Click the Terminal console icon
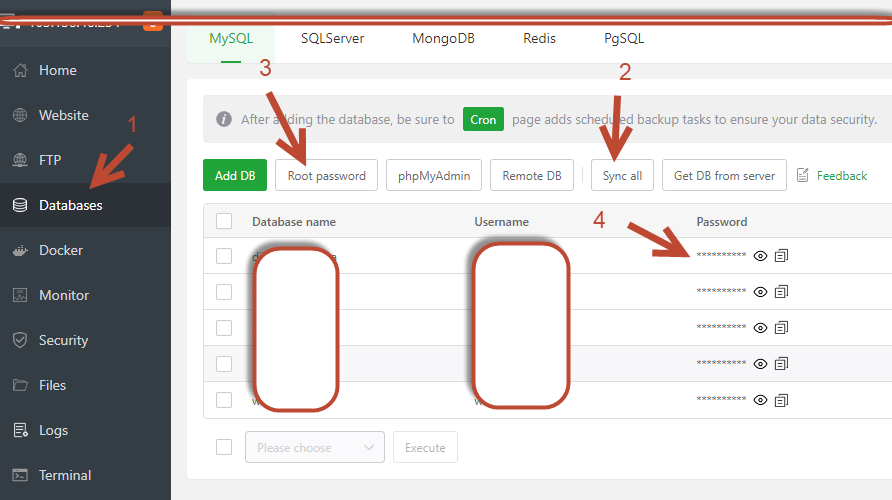 coord(20,475)
